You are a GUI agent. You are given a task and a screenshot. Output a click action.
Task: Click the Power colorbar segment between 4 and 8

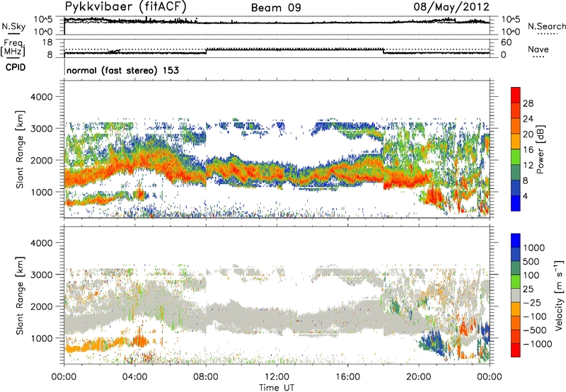[516, 188]
